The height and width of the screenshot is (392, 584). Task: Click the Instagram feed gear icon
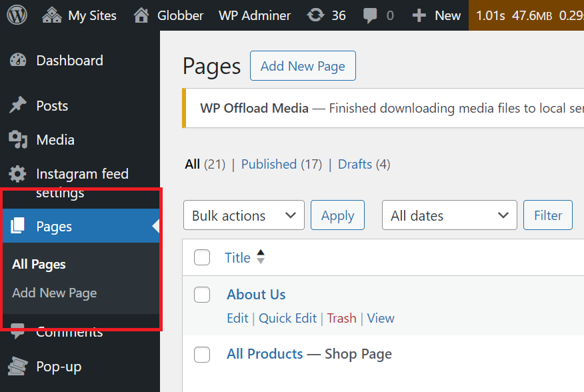point(17,174)
